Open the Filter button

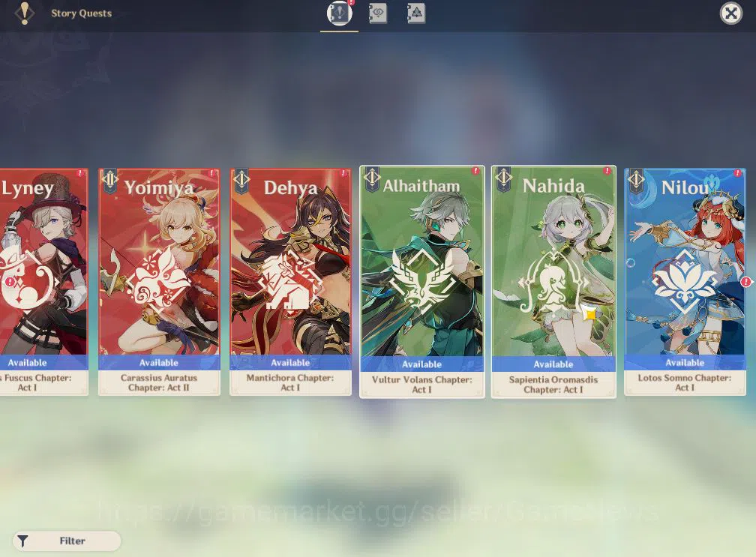[67, 541]
